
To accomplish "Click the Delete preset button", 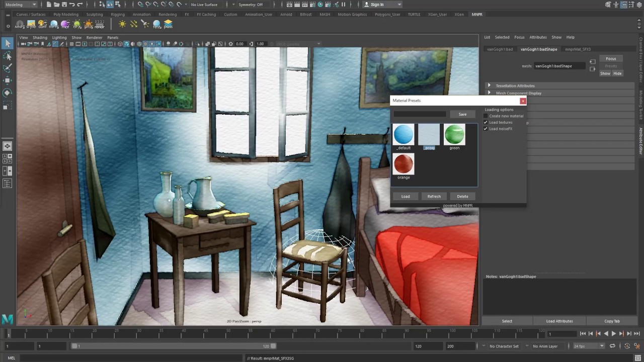I will [462, 197].
